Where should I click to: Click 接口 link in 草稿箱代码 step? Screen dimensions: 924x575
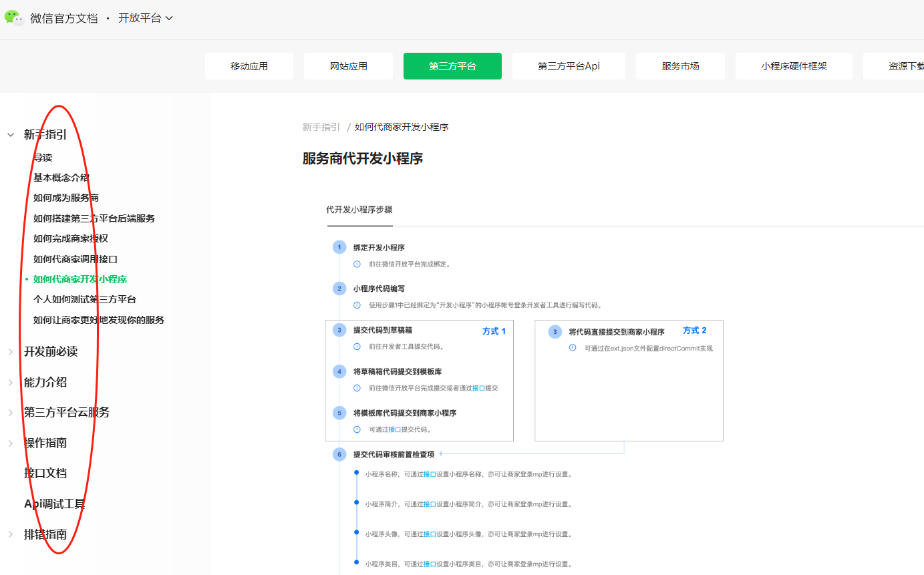click(x=479, y=388)
